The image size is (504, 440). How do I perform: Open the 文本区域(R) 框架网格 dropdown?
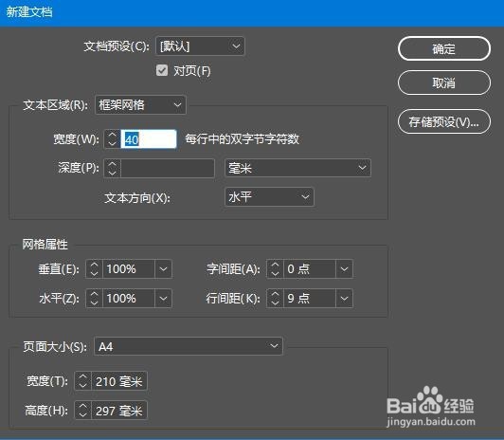140,105
